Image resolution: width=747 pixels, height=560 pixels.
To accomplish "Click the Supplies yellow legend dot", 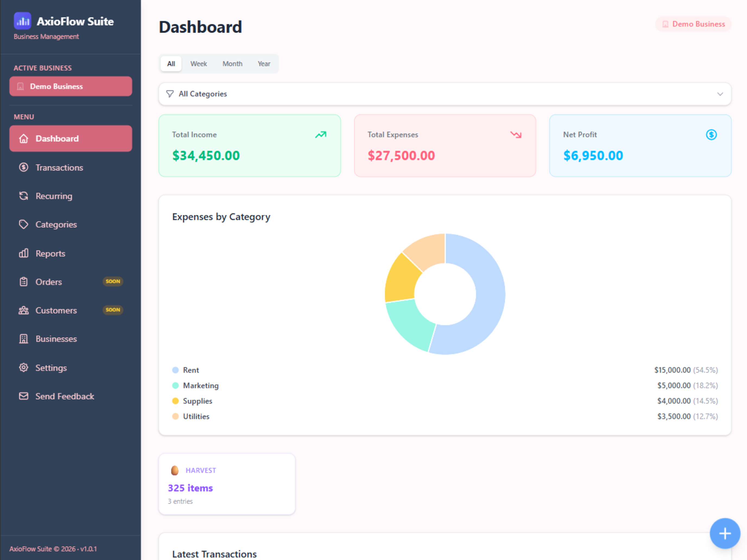I will coord(175,401).
